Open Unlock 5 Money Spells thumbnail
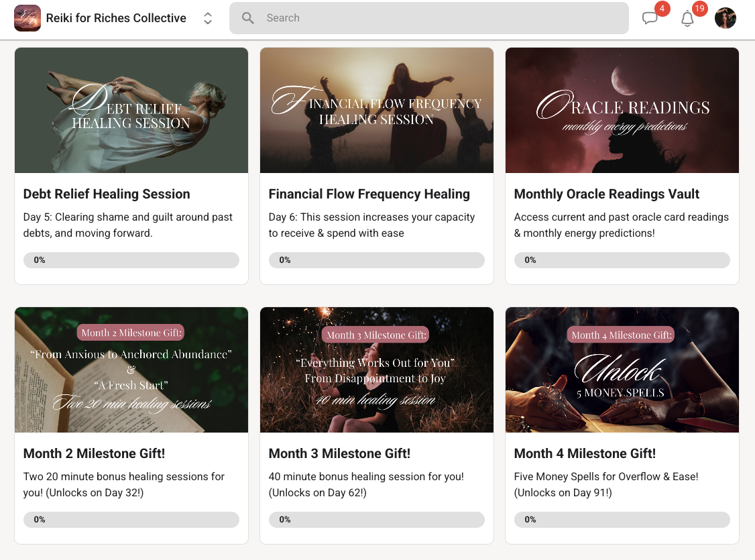The width and height of the screenshot is (755, 560). [622, 370]
